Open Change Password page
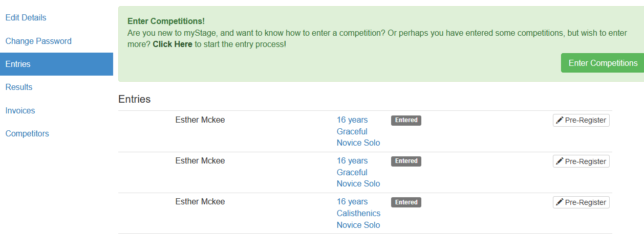This screenshot has height=234, width=644. tap(38, 41)
